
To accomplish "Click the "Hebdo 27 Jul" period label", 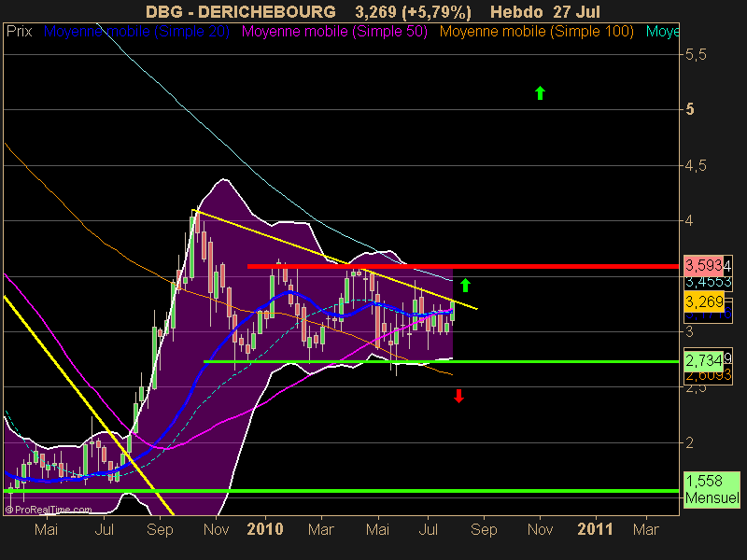I will pyautogui.click(x=545, y=11).
